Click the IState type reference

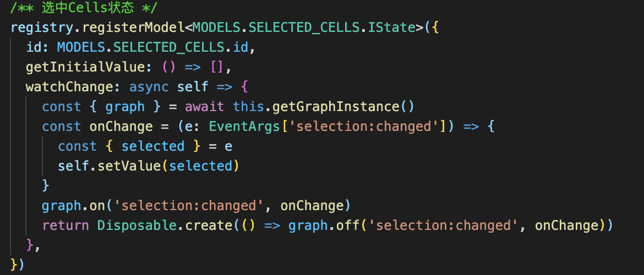(x=392, y=28)
